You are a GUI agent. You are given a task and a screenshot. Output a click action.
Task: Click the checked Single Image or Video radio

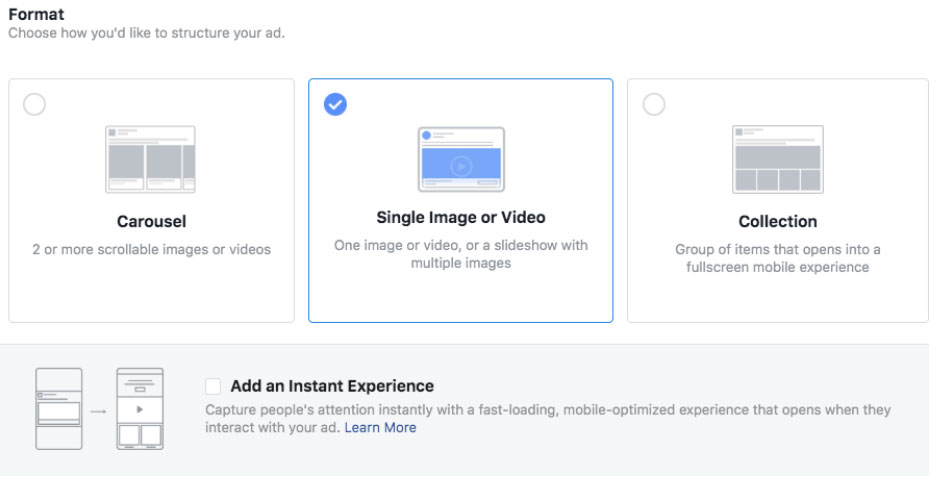click(336, 105)
